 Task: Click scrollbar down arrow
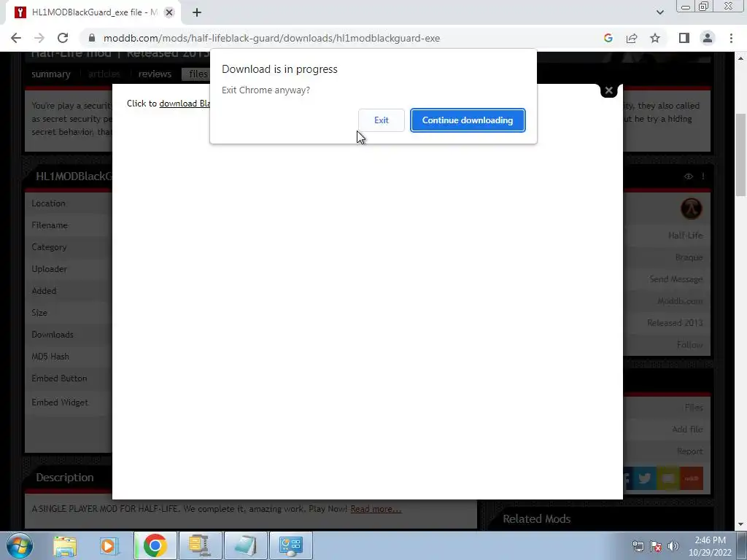coord(740,524)
